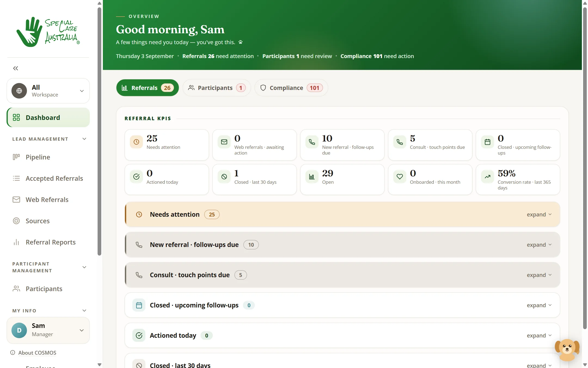Screen dimensions: 588x368
Task: Click the Accepted Referrals list icon
Action: pos(16,178)
